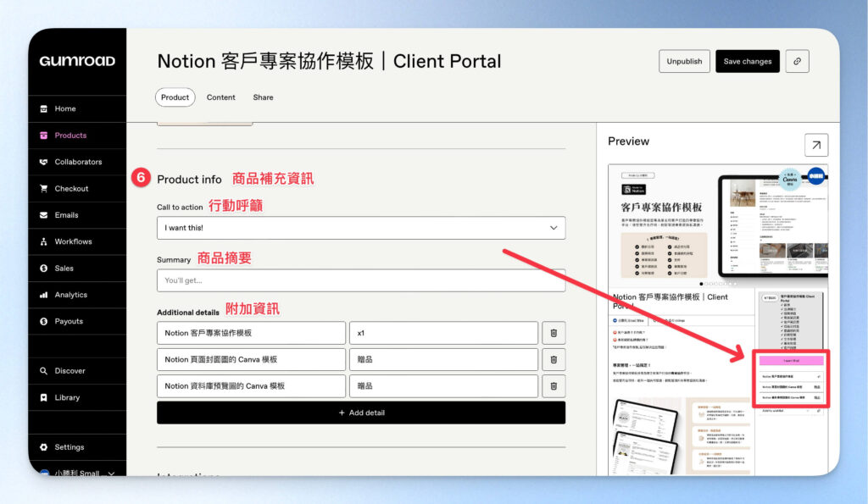Open preview in new window arrow
This screenshot has width=868, height=504.
click(x=816, y=145)
